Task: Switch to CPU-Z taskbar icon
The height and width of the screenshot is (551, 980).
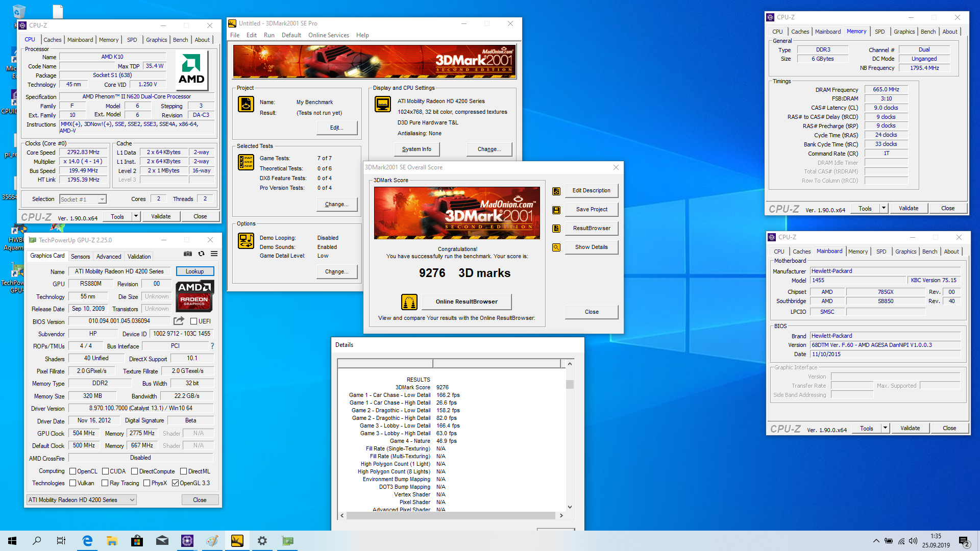Action: [187, 541]
